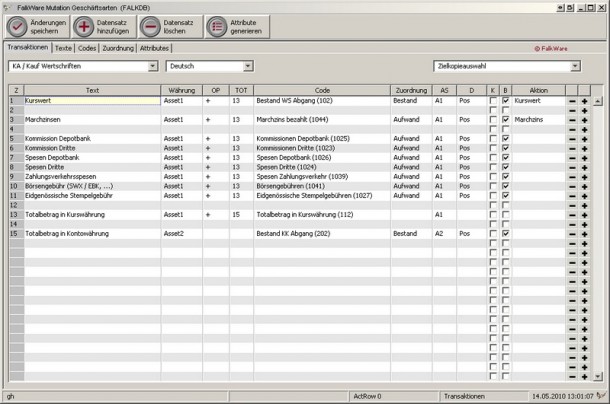
Task: Click the plus icon in the Kurswert row
Action: [x=585, y=101]
